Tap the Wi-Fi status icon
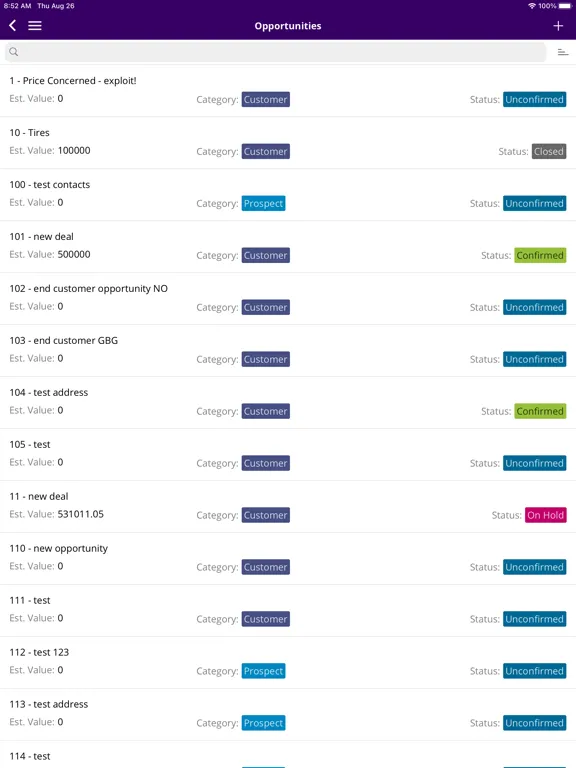The image size is (576, 768). coord(531,6)
